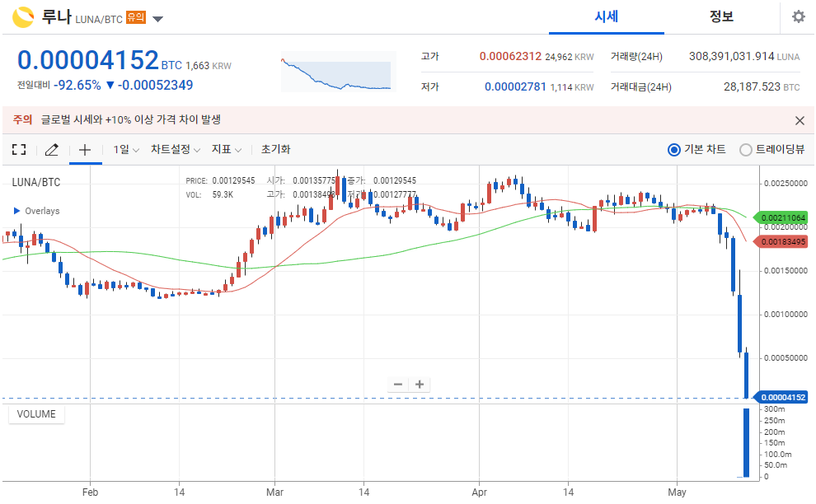This screenshot has width=816, height=504.
Task: Open the LUNA/BTC market selector arrow
Action: [158, 19]
